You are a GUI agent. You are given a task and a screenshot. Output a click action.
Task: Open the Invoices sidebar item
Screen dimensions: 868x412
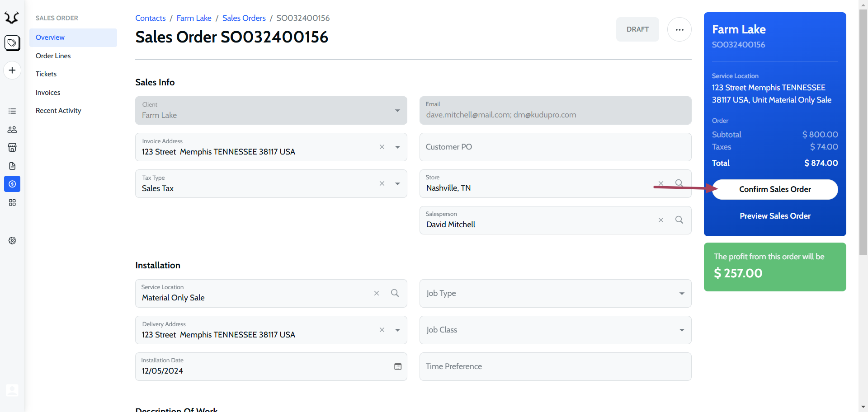48,93
